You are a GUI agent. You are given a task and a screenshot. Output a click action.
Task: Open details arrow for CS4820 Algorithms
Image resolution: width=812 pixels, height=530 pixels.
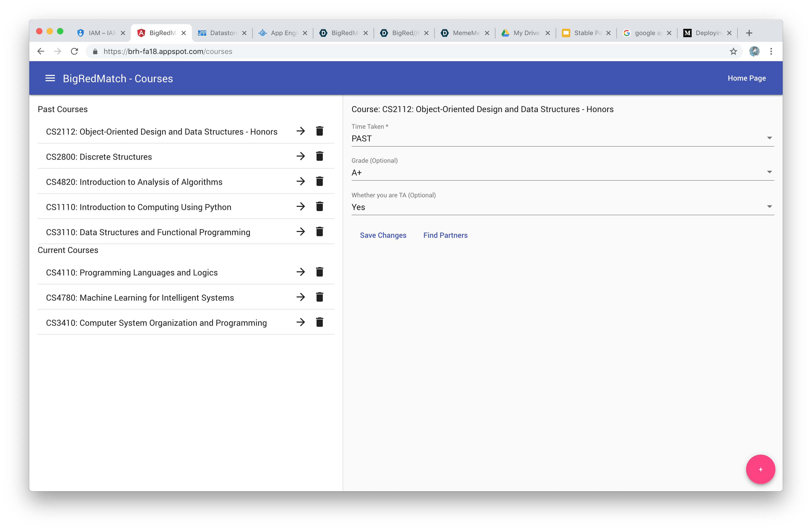300,181
